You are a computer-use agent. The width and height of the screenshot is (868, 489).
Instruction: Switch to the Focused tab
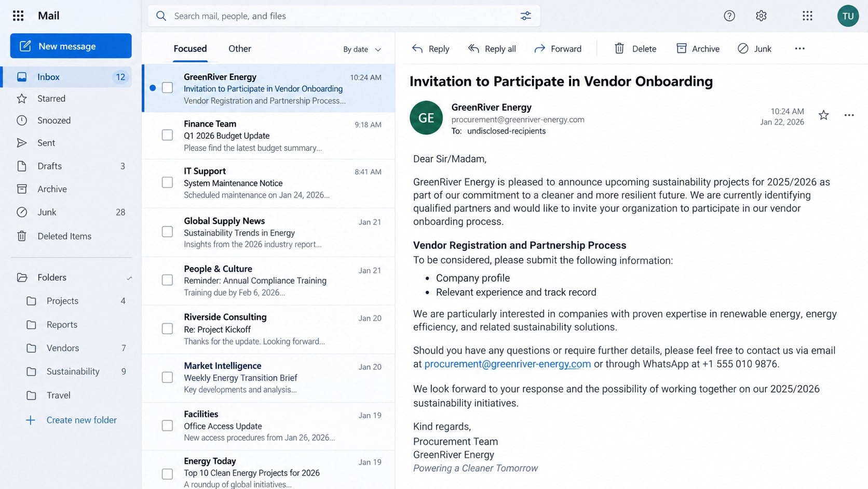(190, 48)
